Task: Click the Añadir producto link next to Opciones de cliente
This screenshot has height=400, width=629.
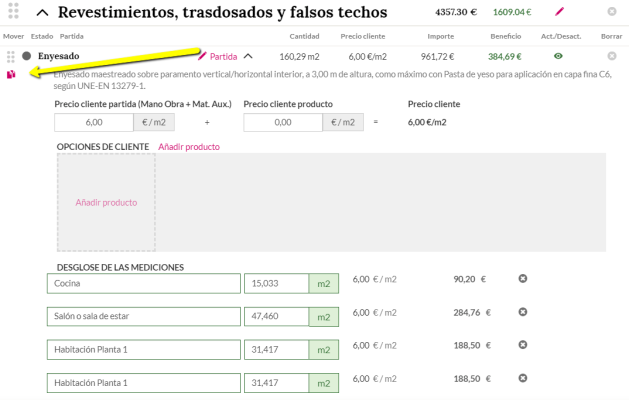Action: pos(189,147)
